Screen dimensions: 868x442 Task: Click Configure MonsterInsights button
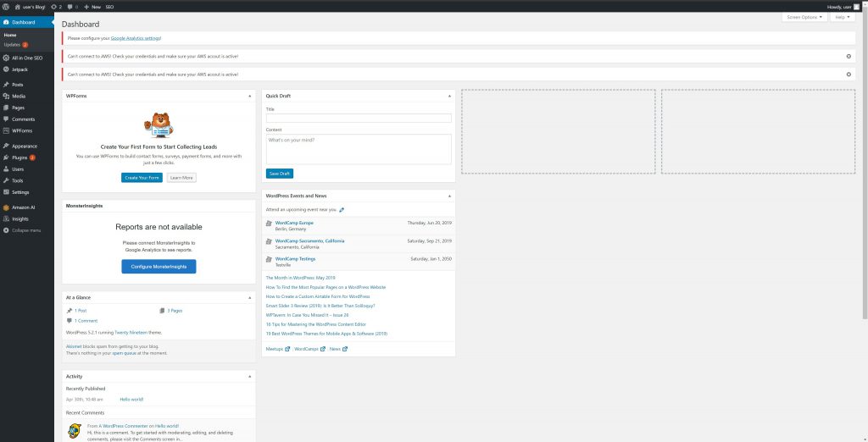click(x=159, y=267)
